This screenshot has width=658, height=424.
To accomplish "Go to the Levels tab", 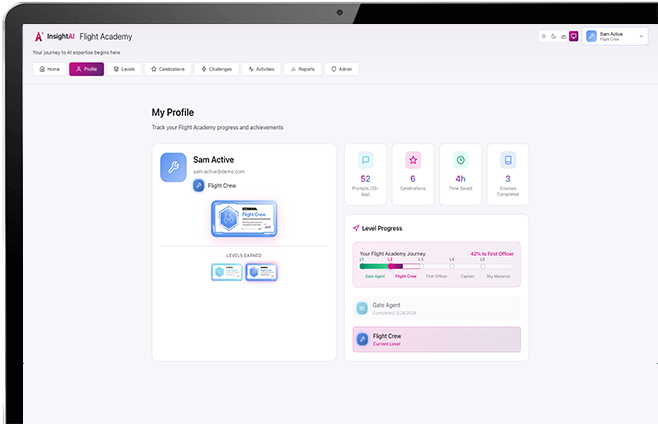I will point(124,69).
